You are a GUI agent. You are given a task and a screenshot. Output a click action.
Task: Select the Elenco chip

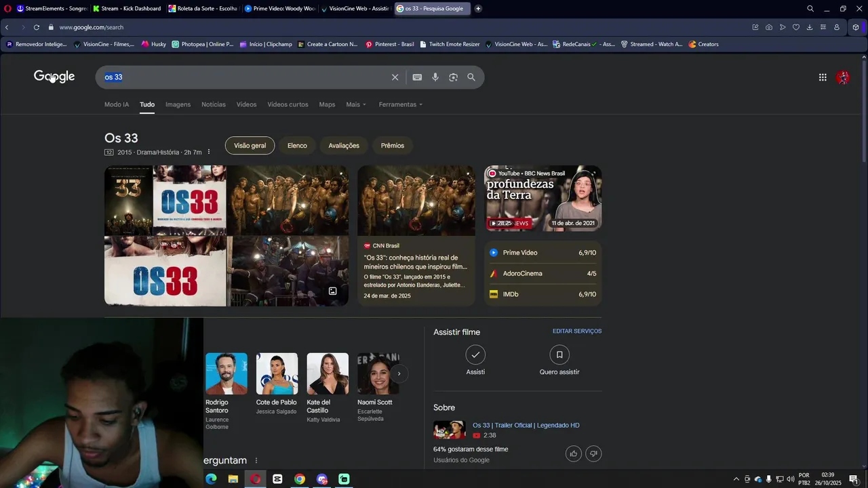click(297, 146)
